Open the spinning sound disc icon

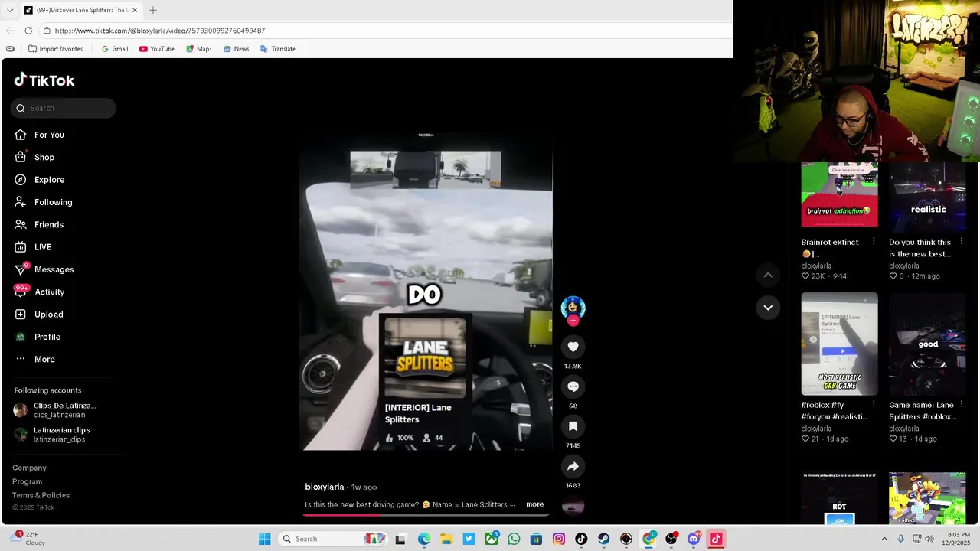coord(573,506)
